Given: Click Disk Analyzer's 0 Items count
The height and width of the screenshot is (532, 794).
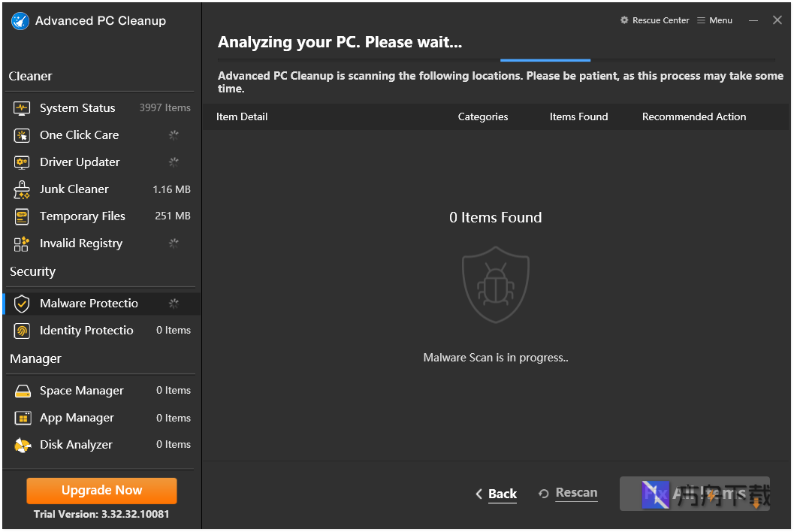Looking at the screenshot, I should [174, 444].
